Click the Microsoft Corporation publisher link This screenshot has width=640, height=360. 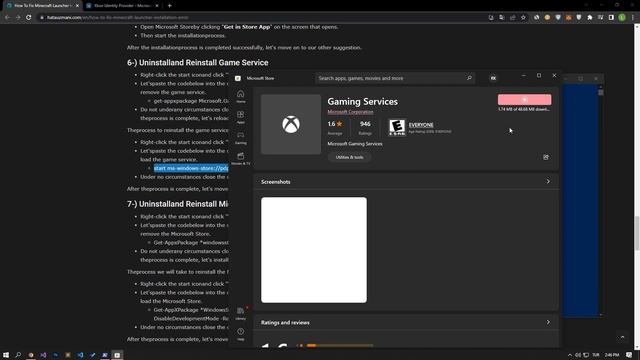tap(350, 112)
